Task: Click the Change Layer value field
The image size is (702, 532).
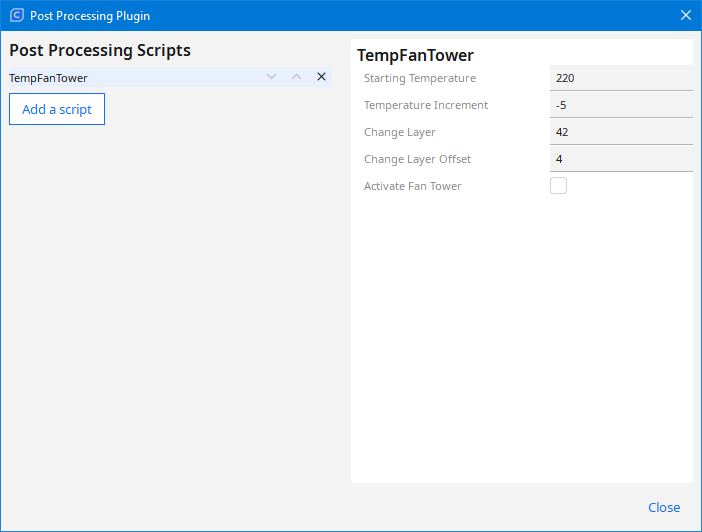Action: (x=620, y=132)
